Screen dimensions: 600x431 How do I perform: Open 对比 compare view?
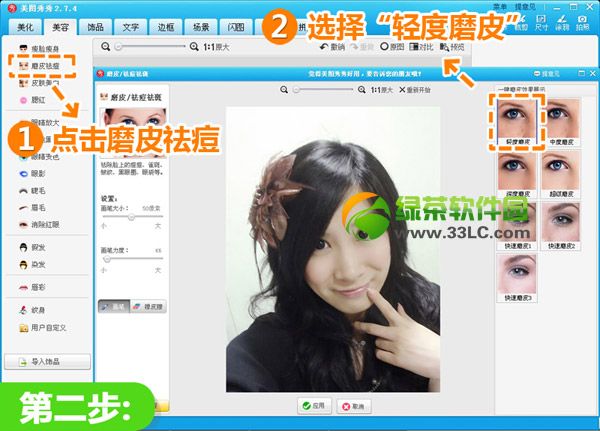[x=421, y=47]
